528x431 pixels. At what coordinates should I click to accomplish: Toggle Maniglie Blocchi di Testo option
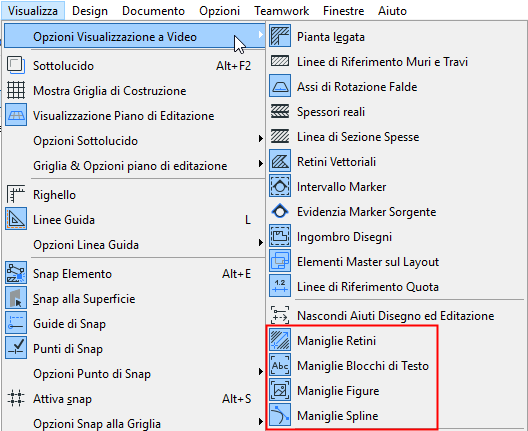click(x=396, y=365)
